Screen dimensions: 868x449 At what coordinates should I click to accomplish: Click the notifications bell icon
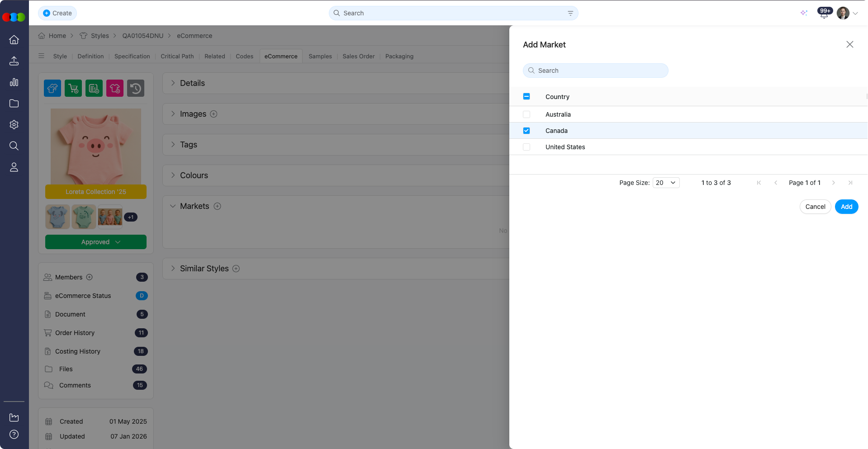[824, 14]
